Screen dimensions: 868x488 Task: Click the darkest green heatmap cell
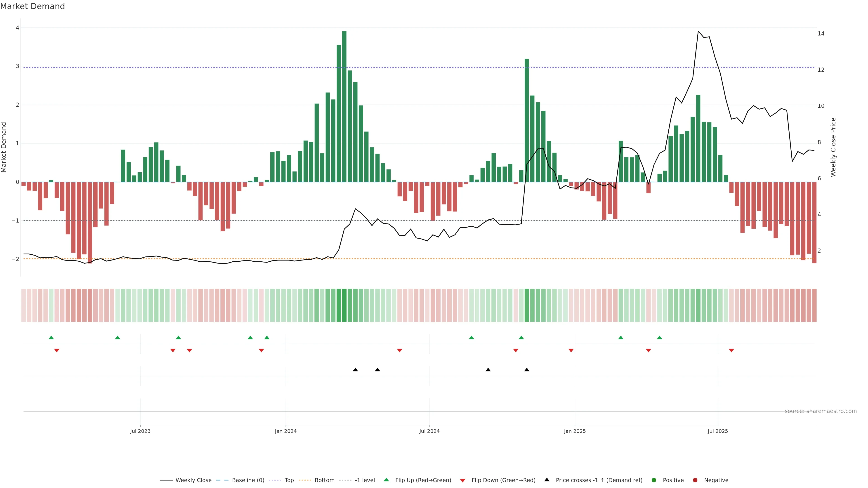pos(344,305)
